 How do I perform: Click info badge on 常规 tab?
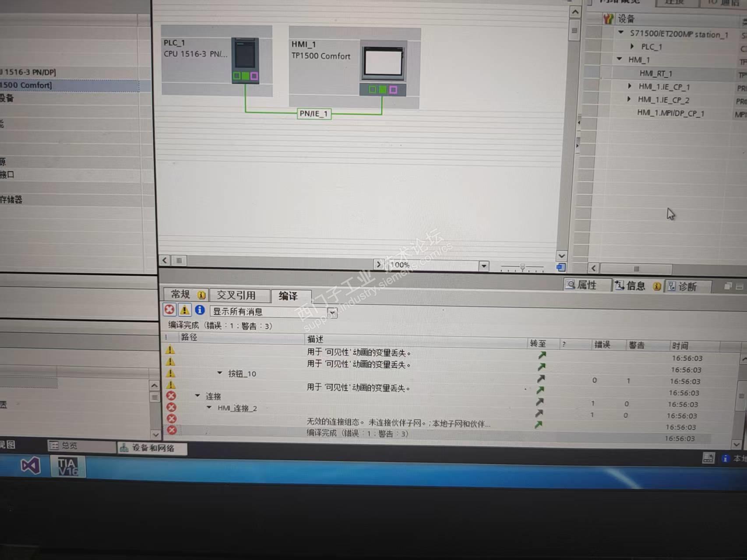pos(201,295)
